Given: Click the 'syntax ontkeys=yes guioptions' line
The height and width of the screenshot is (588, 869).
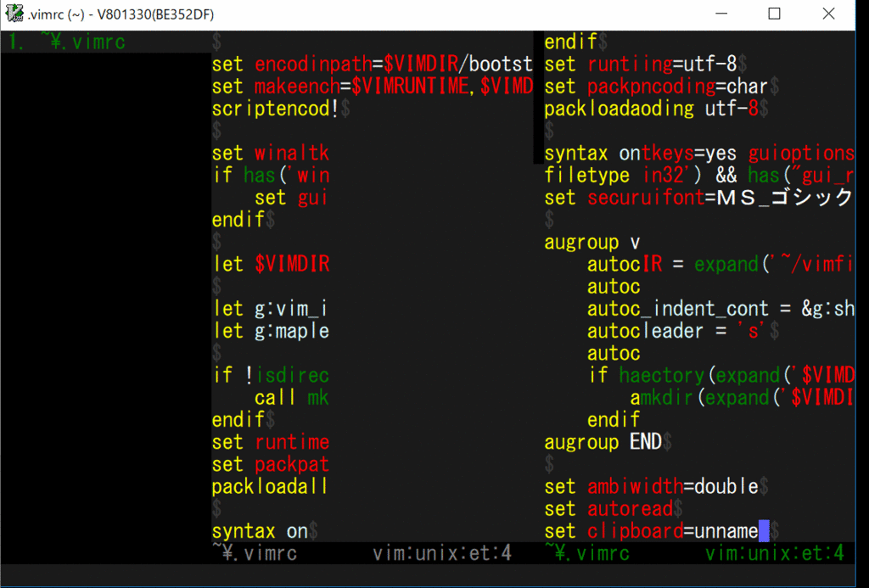Looking at the screenshot, I should (x=699, y=153).
